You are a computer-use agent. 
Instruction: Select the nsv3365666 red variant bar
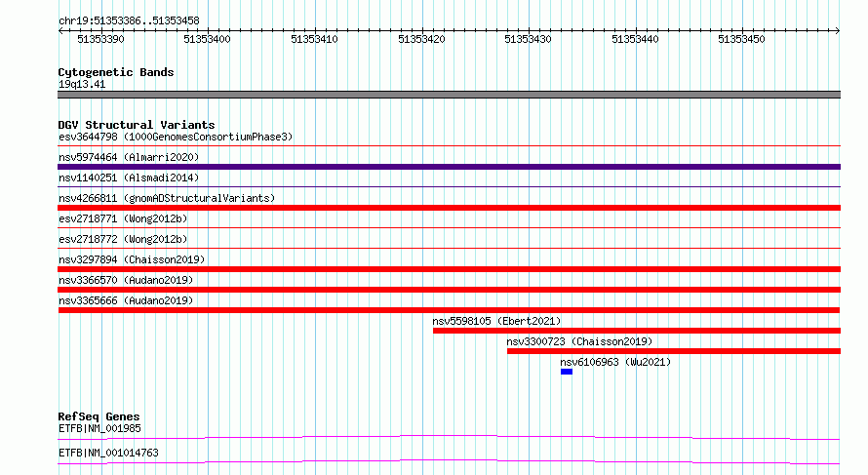click(449, 310)
